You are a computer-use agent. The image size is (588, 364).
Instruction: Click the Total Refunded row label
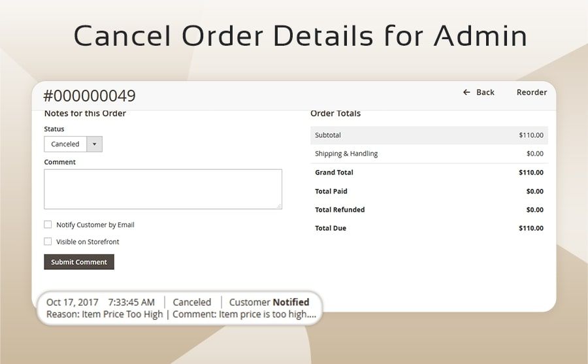340,210
